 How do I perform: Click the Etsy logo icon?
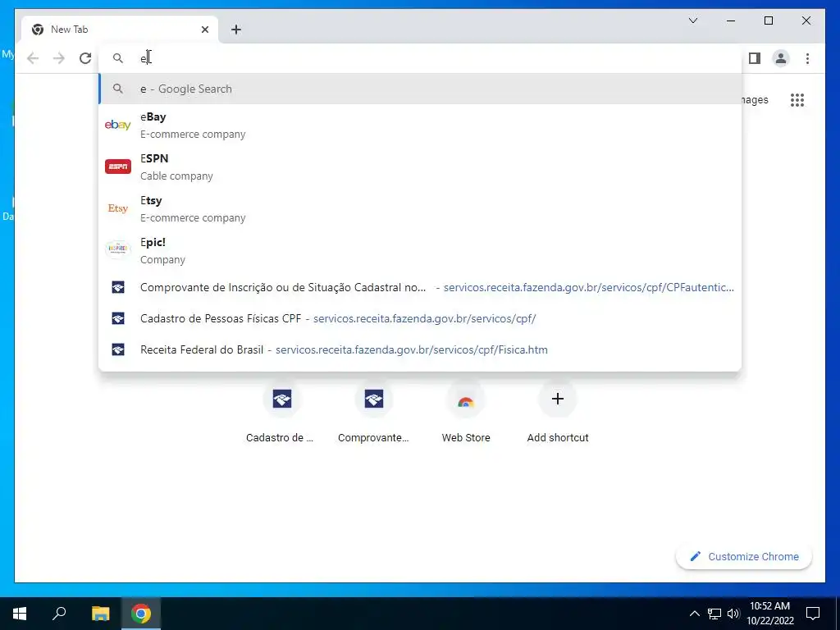tap(118, 208)
